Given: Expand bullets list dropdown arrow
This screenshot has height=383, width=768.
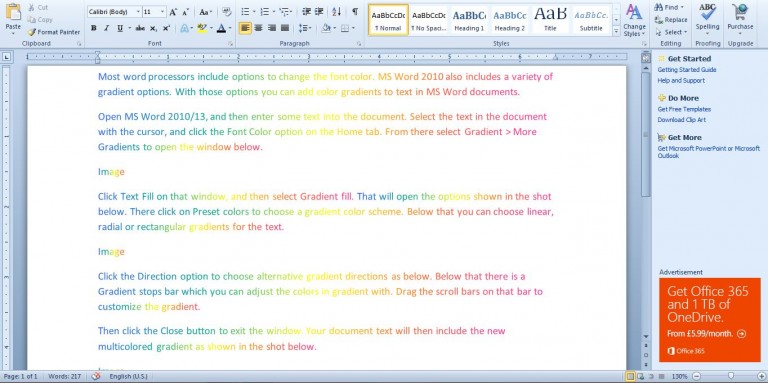Looking at the screenshot, I should [254, 12].
